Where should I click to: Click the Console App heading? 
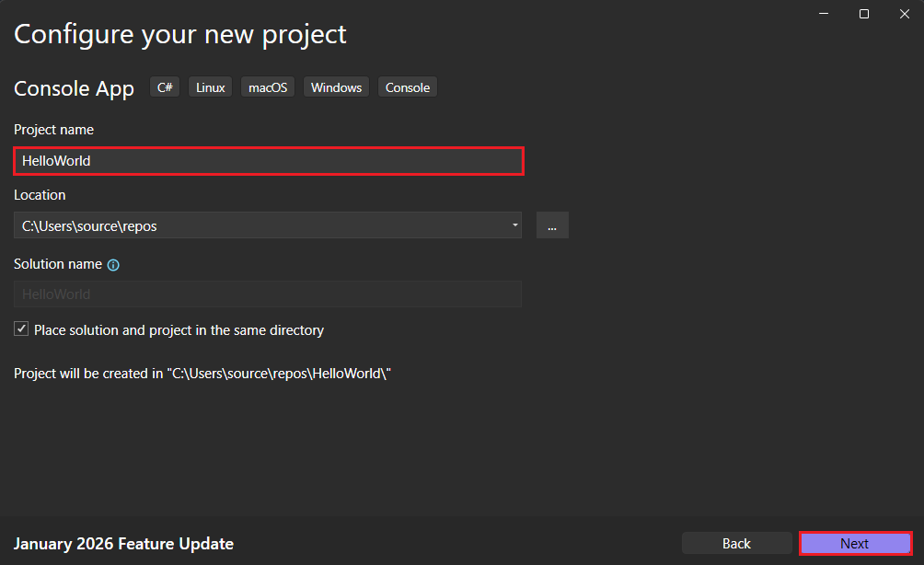[x=74, y=88]
